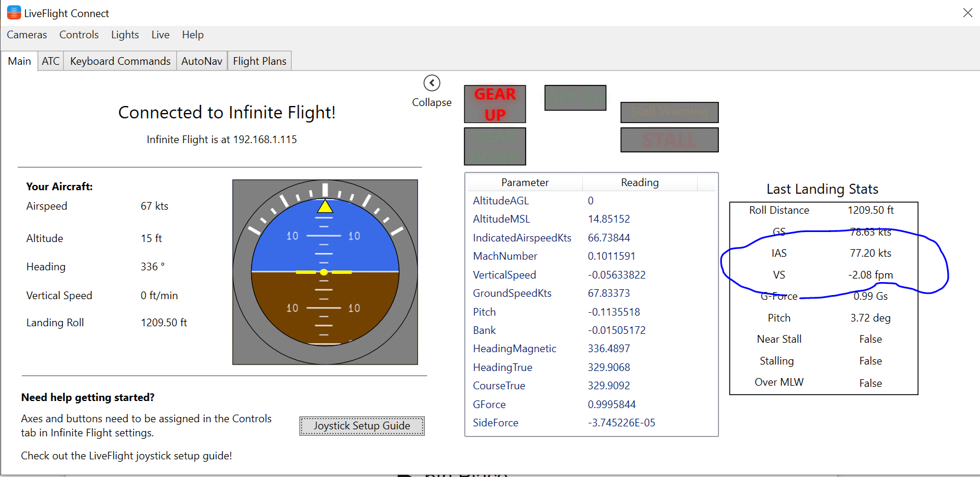The width and height of the screenshot is (980, 477).
Task: Open the Cameras menu
Action: click(x=27, y=35)
